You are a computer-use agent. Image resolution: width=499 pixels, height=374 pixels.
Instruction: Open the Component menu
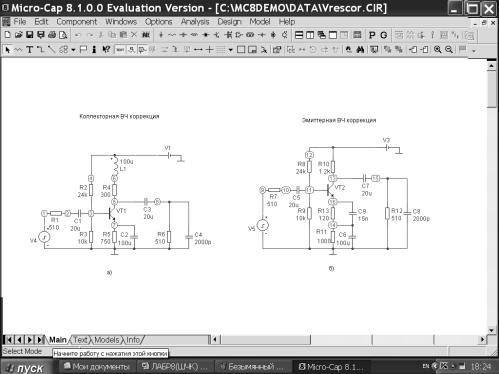[x=77, y=22]
